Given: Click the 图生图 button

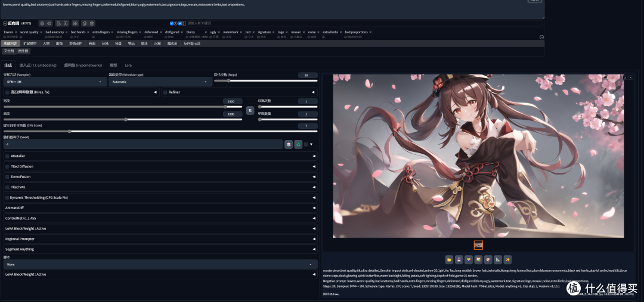Looking at the screenshot, I should (23, 51).
